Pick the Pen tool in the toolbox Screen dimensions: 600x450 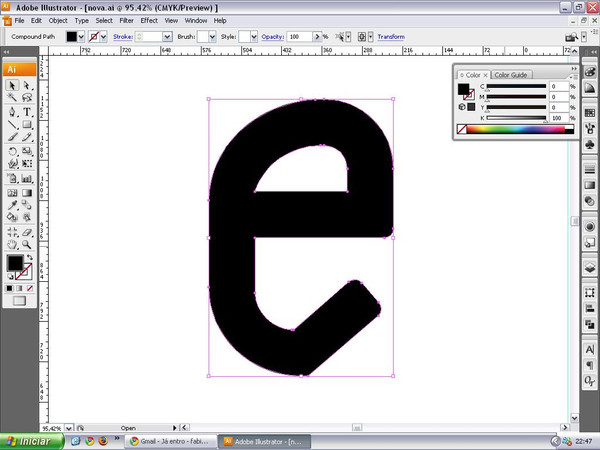(x=12, y=113)
